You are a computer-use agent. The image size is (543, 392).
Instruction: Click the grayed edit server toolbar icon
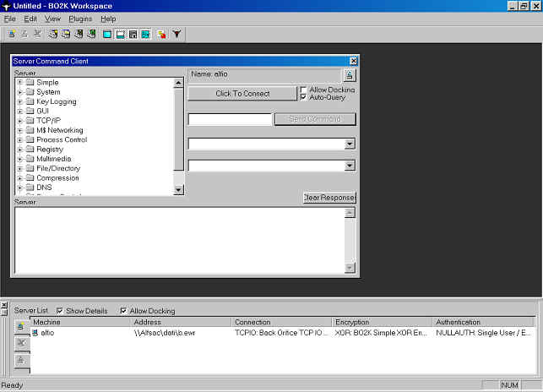pyautogui.click(x=24, y=34)
